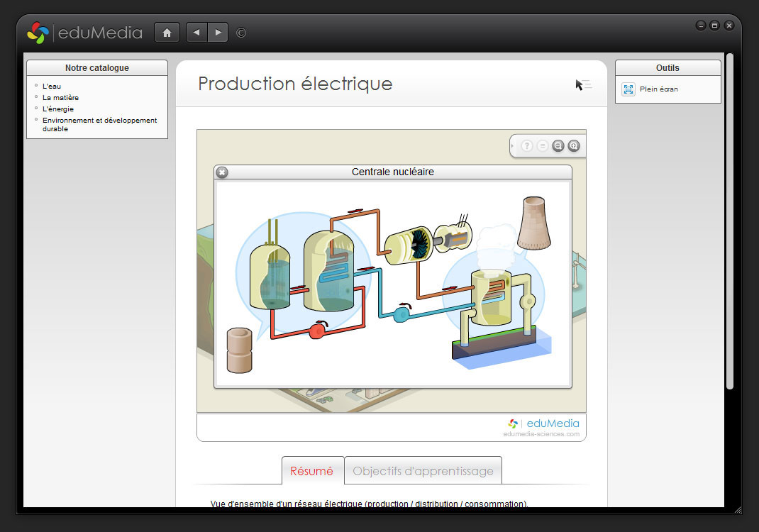759x532 pixels.
Task: Zoom in on the animation
Action: [x=574, y=146]
